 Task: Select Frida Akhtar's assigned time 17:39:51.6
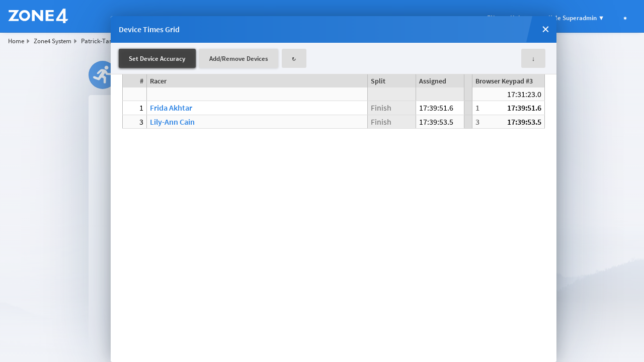point(437,108)
